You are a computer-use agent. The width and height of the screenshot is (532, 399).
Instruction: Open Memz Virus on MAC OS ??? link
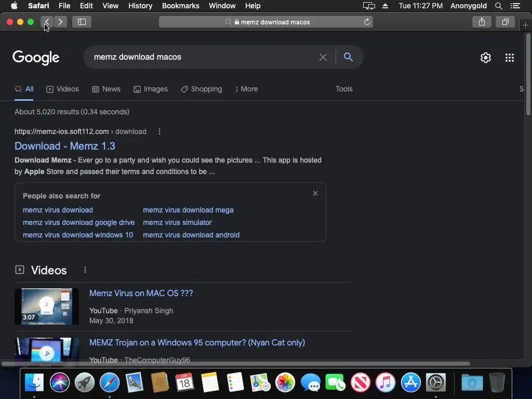pyautogui.click(x=141, y=294)
